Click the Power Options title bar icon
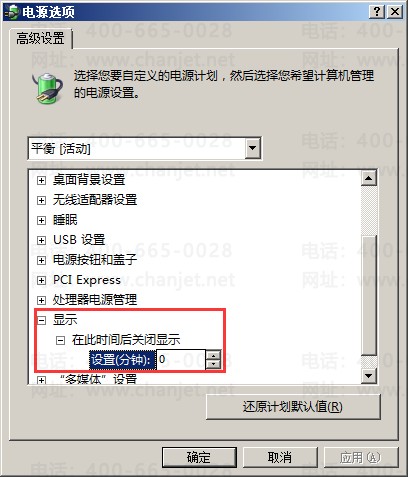The width and height of the screenshot is (408, 477). coord(11,12)
